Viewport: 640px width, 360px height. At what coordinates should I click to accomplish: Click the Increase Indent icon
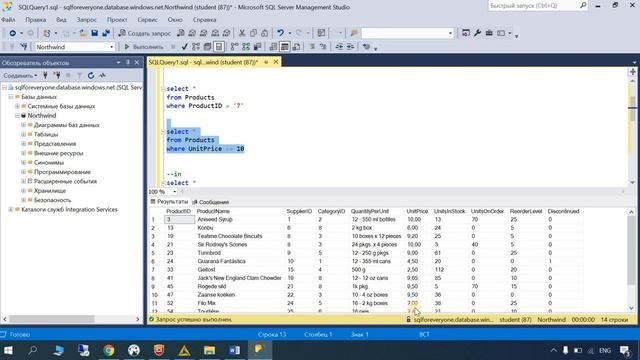coord(350,47)
